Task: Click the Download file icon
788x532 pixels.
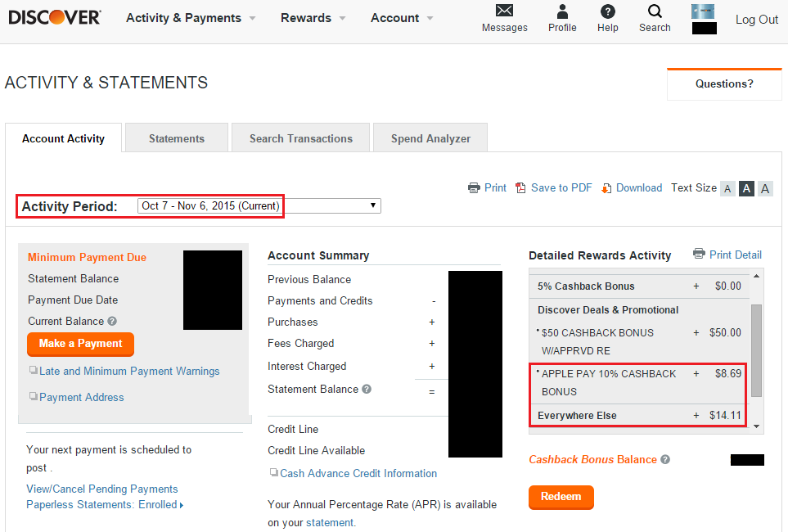Action: click(606, 188)
